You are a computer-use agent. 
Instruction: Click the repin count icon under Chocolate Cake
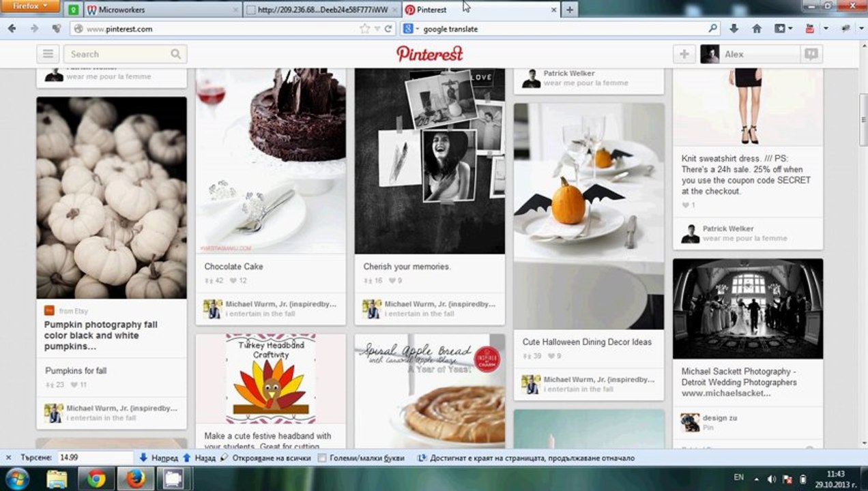point(209,281)
